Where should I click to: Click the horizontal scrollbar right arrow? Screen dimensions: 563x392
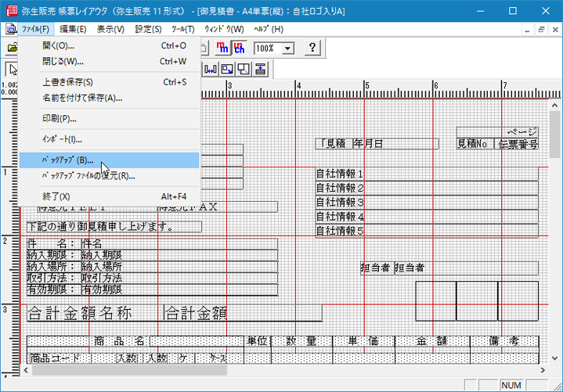coord(543,370)
